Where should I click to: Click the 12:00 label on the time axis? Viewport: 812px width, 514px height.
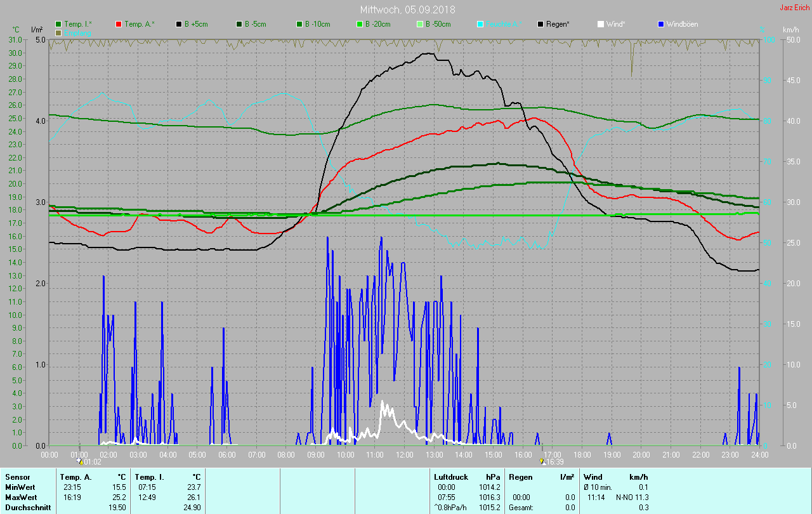[x=404, y=454]
